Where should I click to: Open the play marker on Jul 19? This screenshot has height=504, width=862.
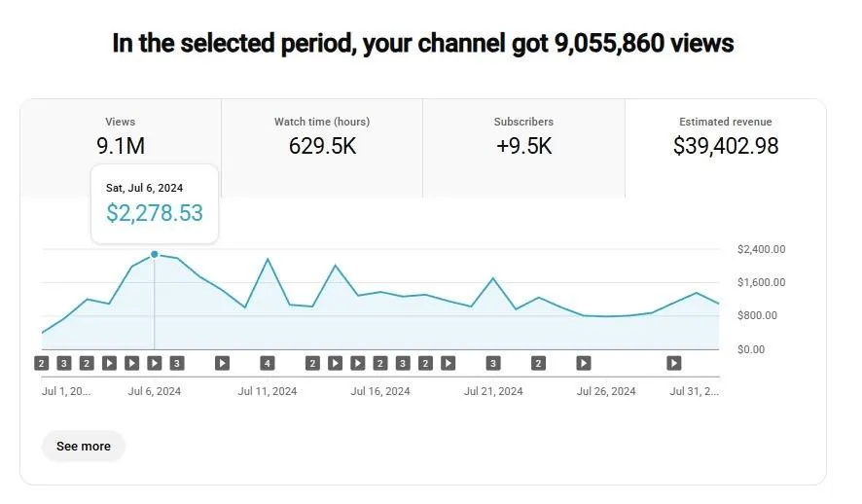(448, 363)
